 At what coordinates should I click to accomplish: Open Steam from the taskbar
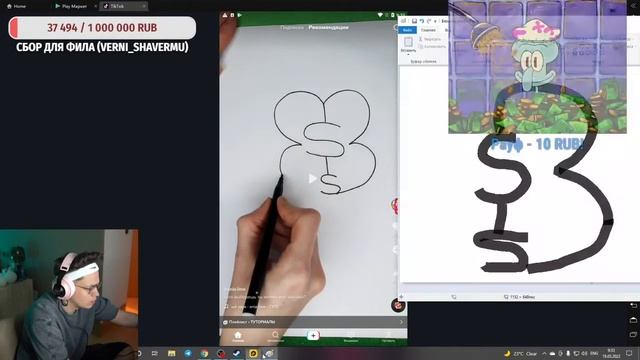(x=237, y=353)
